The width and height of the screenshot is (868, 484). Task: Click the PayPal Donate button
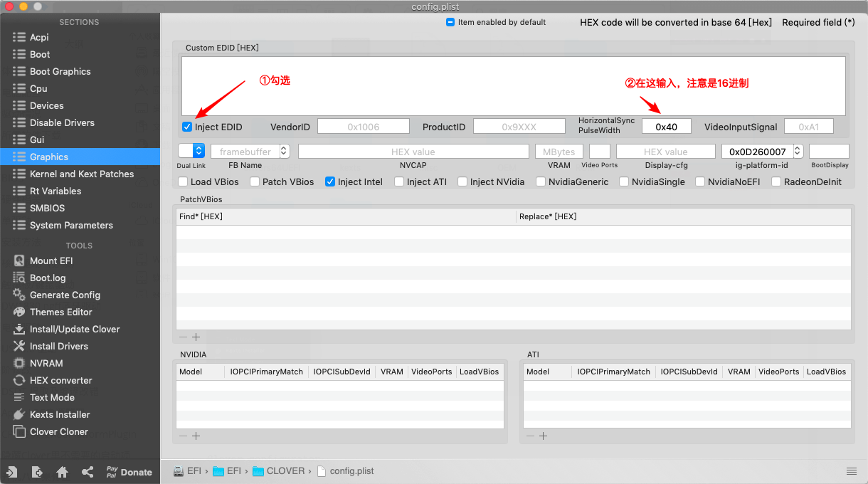tap(129, 472)
